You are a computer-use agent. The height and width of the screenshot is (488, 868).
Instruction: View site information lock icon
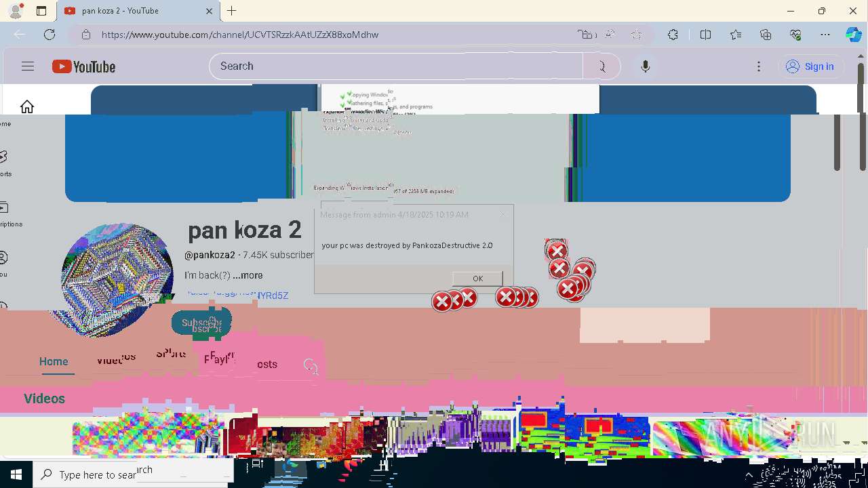point(85,35)
